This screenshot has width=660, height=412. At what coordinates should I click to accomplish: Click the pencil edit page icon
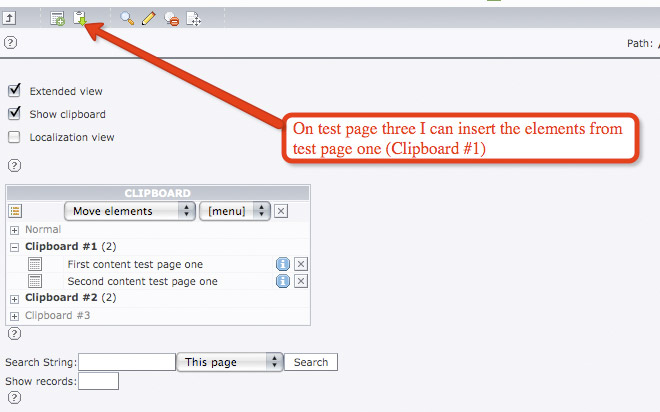point(149,18)
